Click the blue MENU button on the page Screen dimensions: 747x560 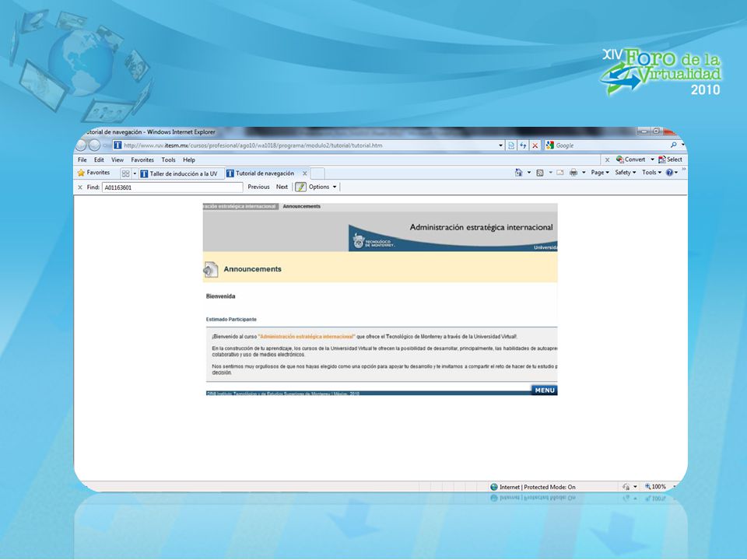544,390
